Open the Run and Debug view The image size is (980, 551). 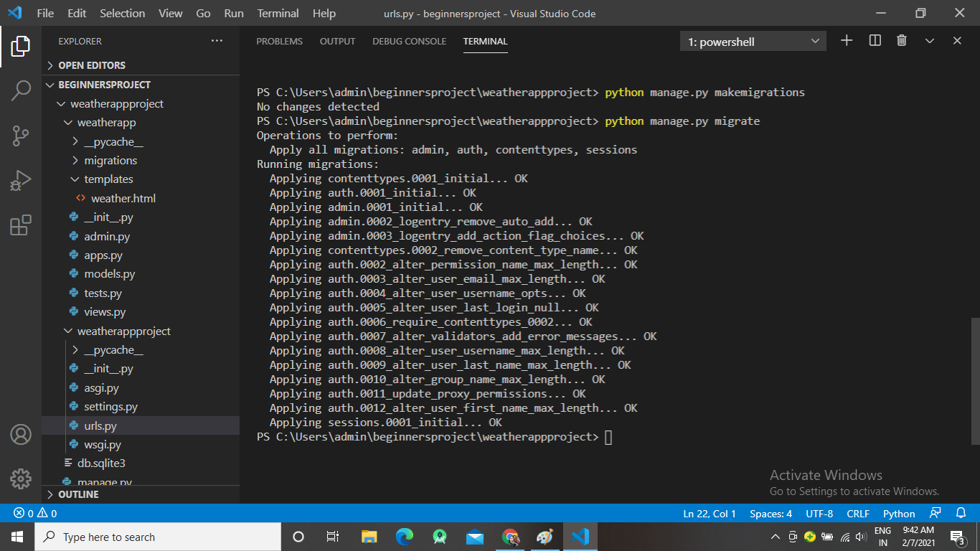(x=21, y=180)
